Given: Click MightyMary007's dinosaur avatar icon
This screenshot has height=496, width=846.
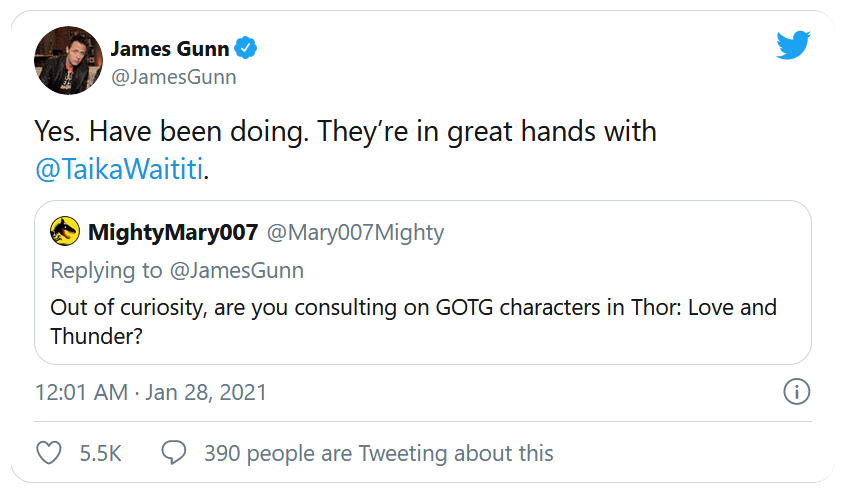Looking at the screenshot, I should coord(65,232).
